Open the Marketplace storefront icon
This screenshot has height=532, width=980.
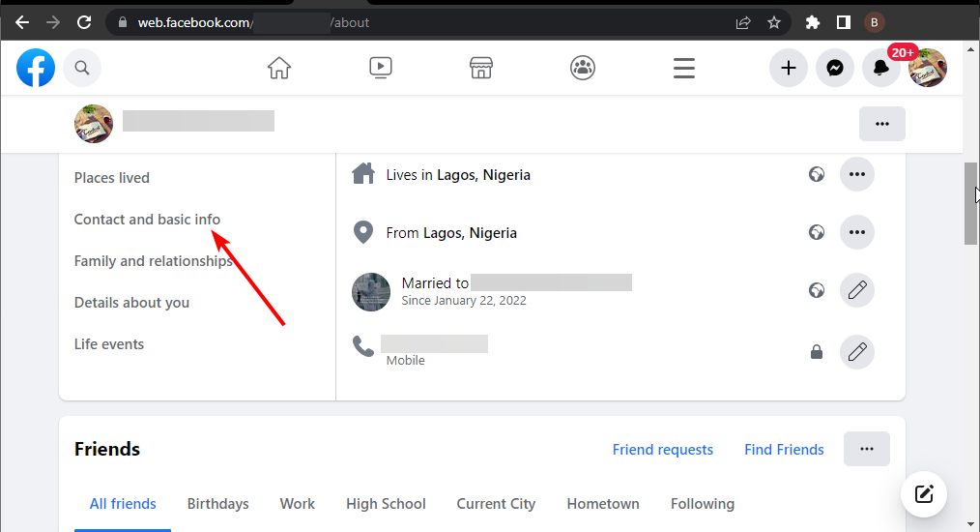pyautogui.click(x=481, y=68)
